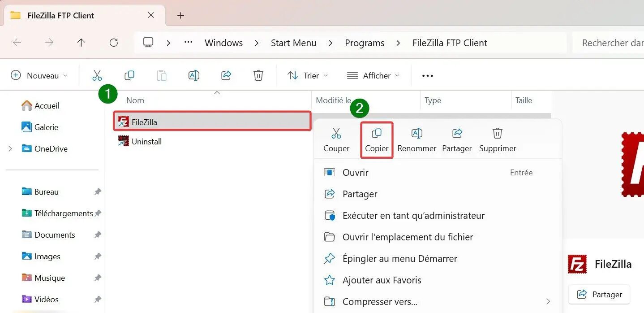Select OneDrive in the sidebar
Screen dimensions: 644x313
point(45,149)
